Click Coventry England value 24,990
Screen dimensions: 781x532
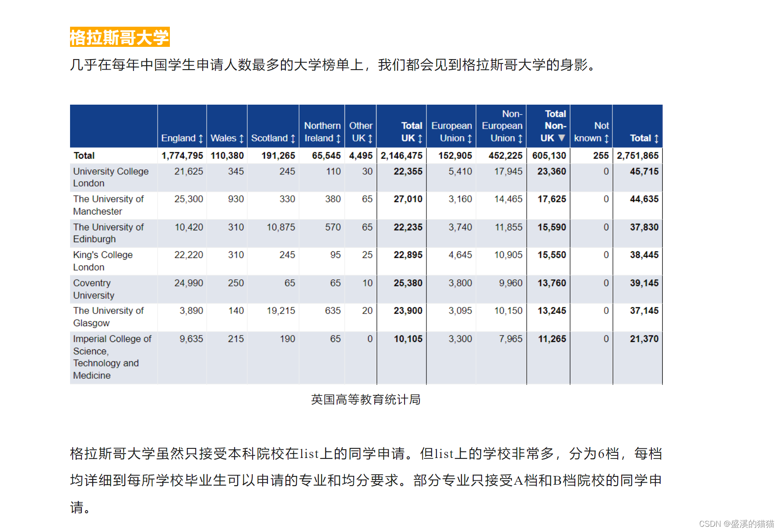189,283
